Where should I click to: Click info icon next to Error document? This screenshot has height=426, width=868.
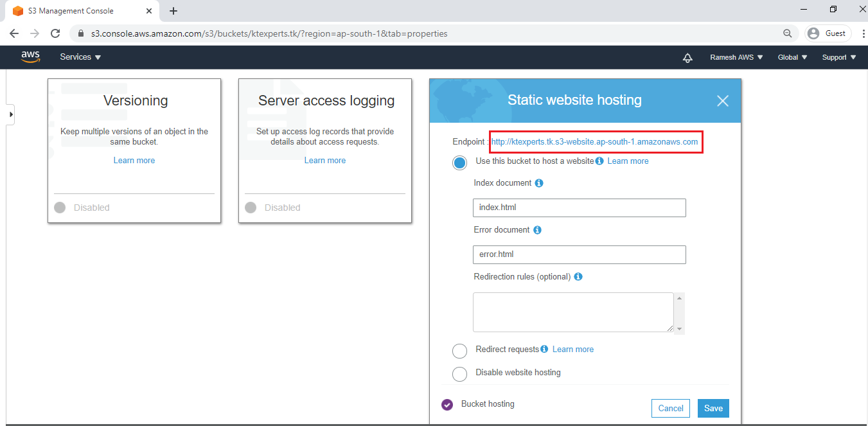pos(537,230)
